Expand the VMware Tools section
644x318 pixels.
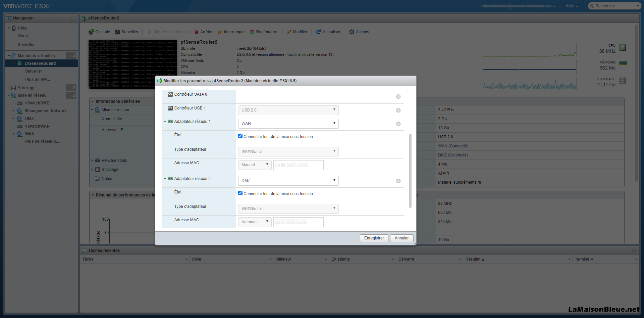tap(92, 161)
